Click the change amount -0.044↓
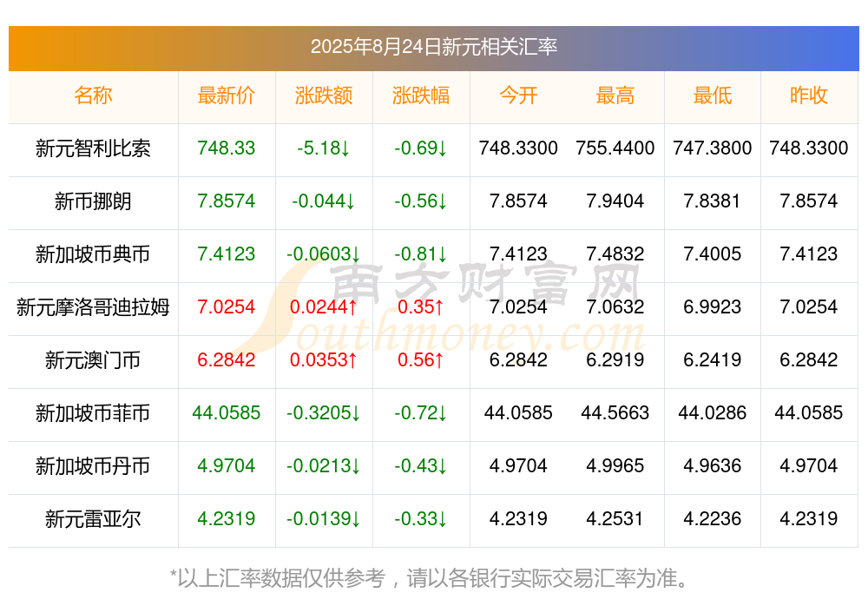 pyautogui.click(x=324, y=201)
